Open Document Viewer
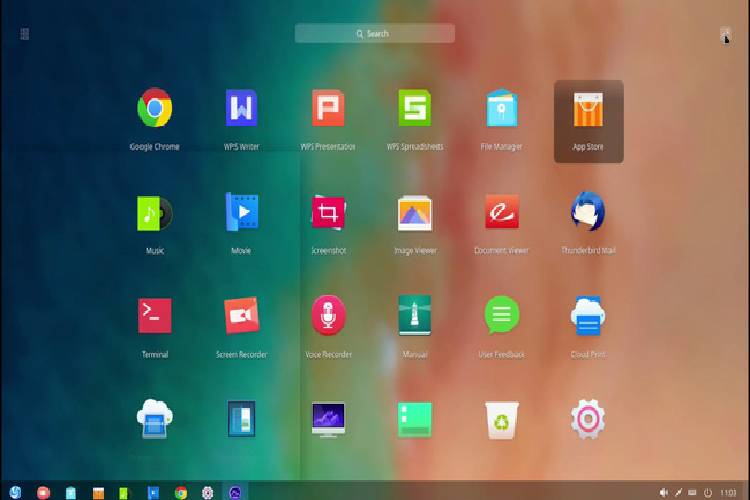This screenshot has width=750, height=500. [x=501, y=211]
